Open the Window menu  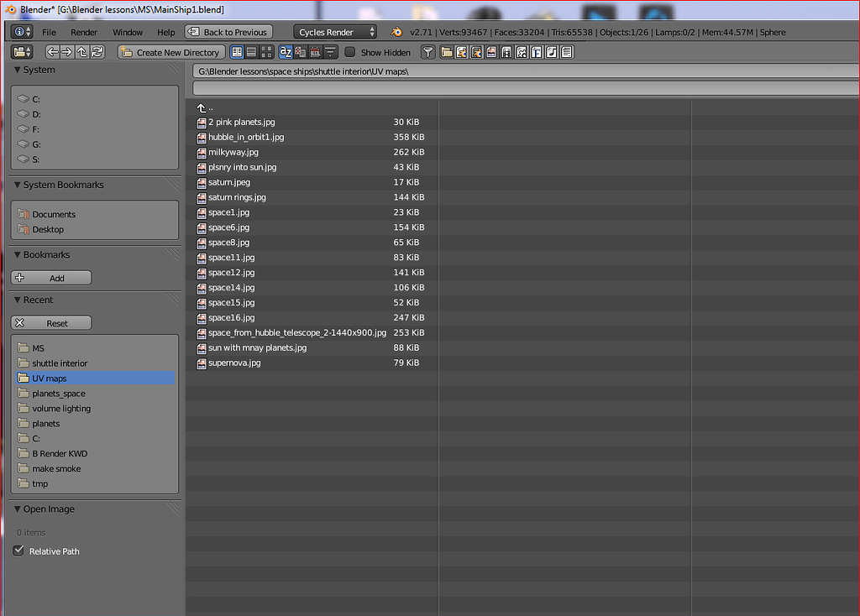tap(128, 33)
